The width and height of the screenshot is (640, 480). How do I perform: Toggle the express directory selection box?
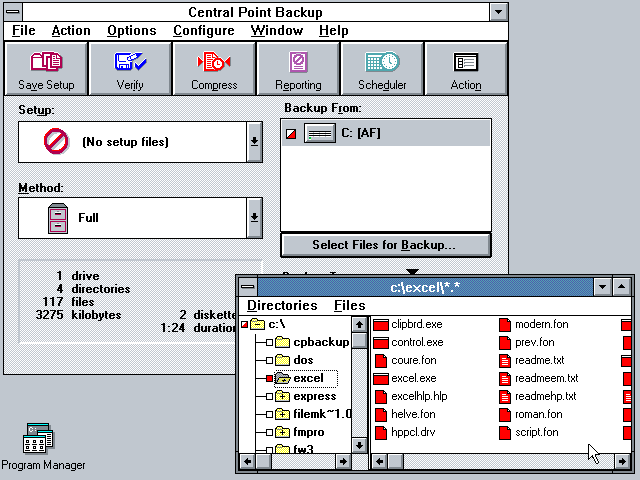(x=269, y=396)
